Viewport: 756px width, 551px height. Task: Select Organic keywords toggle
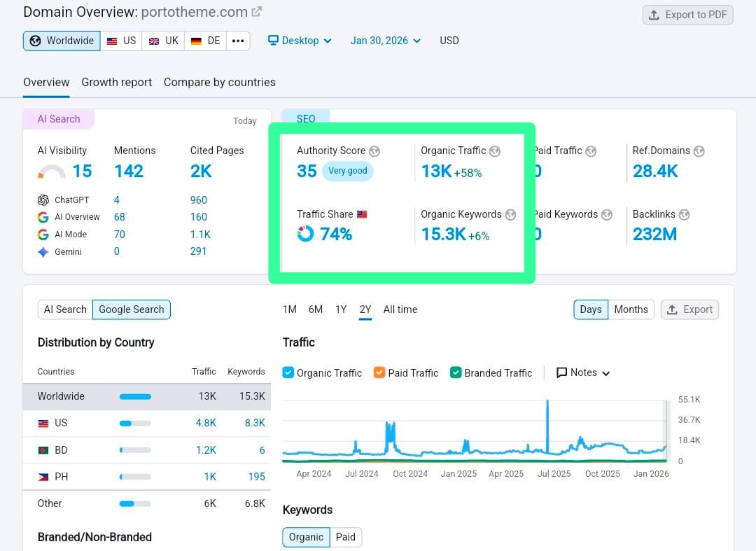coord(306,537)
